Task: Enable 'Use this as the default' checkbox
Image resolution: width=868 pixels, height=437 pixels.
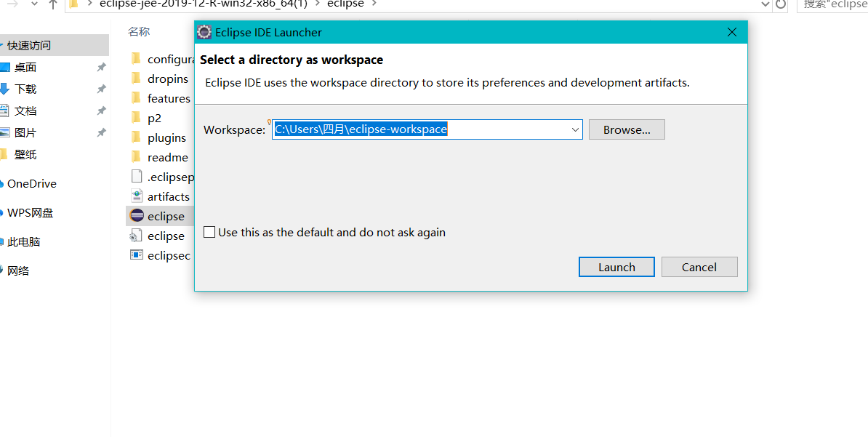Action: (209, 232)
